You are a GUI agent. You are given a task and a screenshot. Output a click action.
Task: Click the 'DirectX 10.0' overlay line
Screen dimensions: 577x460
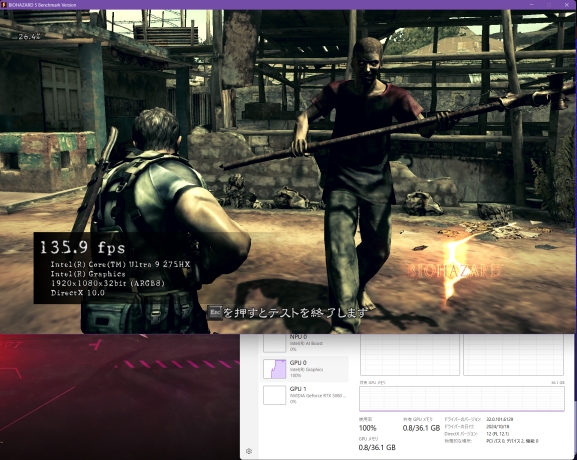pos(78,293)
